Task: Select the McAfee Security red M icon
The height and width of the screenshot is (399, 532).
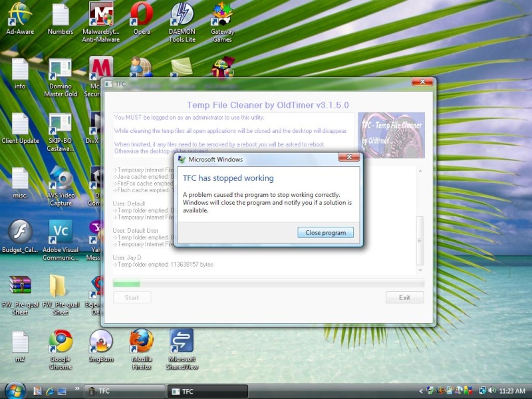Action: 101,66
